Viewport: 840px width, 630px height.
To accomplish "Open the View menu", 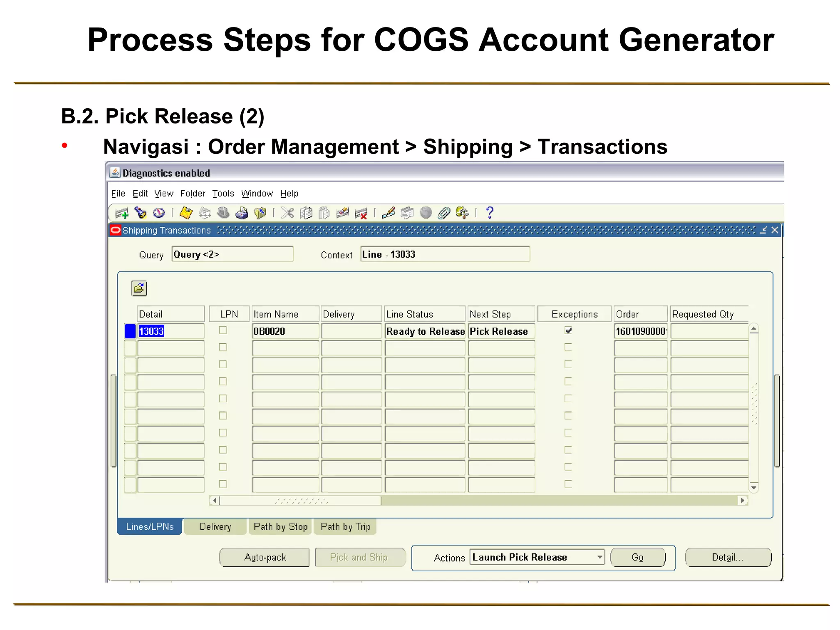I will (164, 194).
